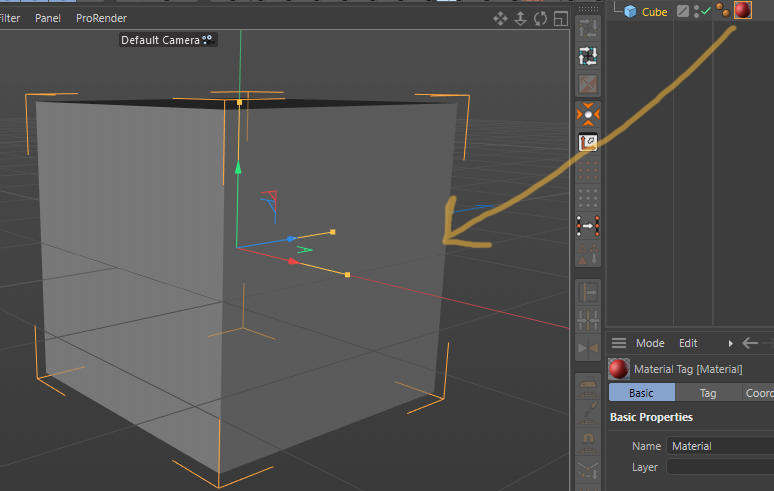
Task: Toggle Cube editor/render visibility dots
Action: coord(697,11)
